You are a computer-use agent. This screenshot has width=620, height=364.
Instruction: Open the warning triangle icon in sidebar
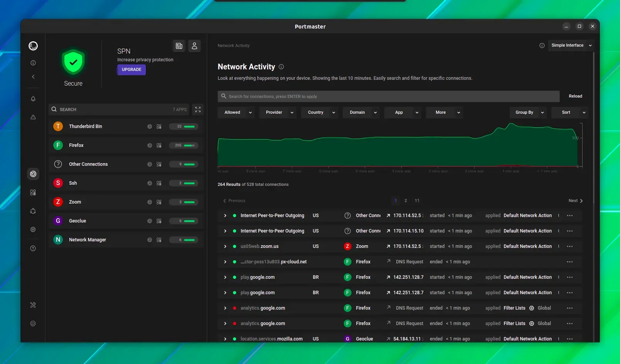coord(33,117)
